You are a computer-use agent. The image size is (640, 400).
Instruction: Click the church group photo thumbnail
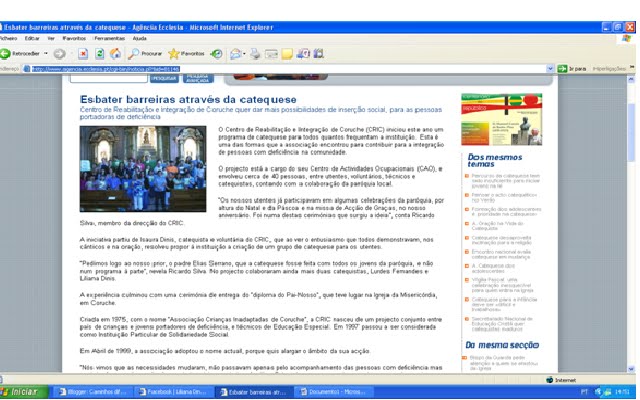pos(143,169)
